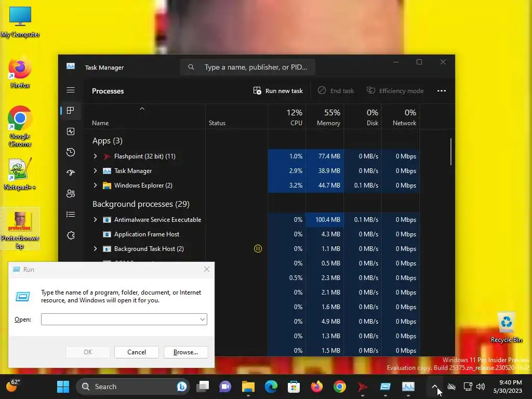Switch to Run dialog taskbar icon
The image size is (532, 399).
coord(385,387)
